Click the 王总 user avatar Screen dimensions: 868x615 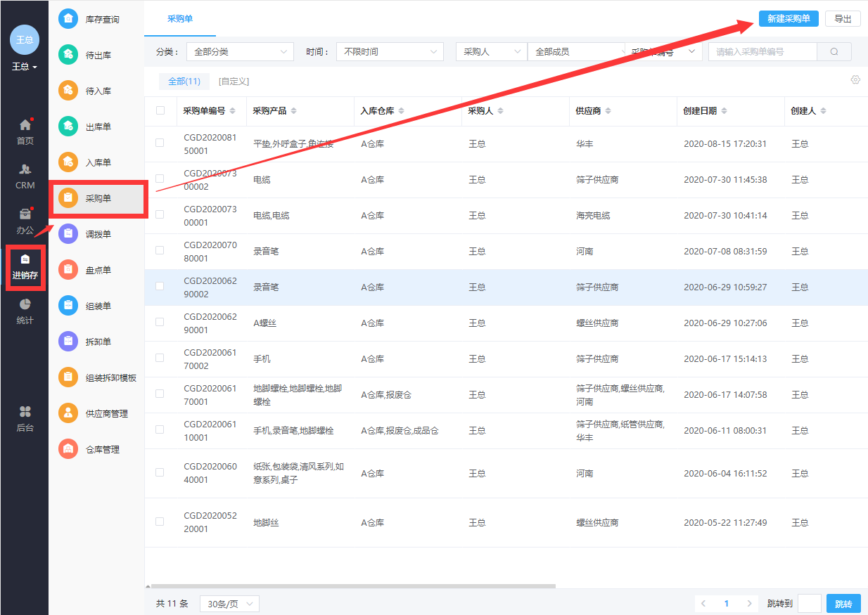click(25, 39)
